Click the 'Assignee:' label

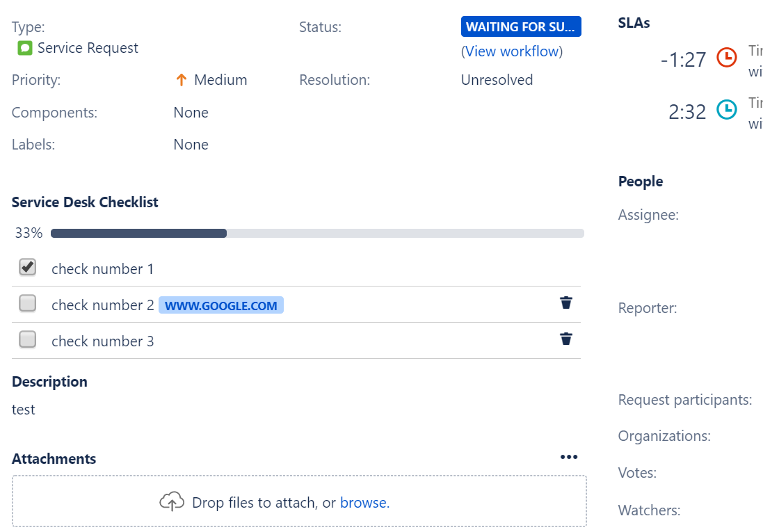pyautogui.click(x=648, y=215)
